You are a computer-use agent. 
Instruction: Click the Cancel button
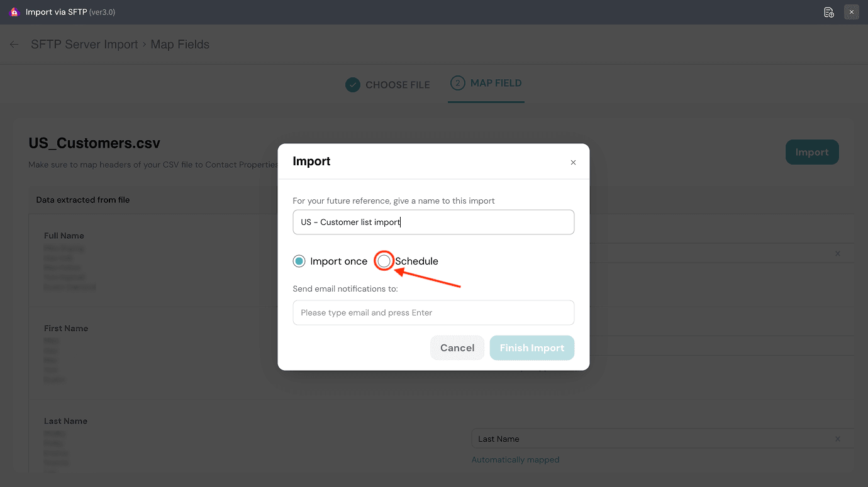(x=457, y=348)
